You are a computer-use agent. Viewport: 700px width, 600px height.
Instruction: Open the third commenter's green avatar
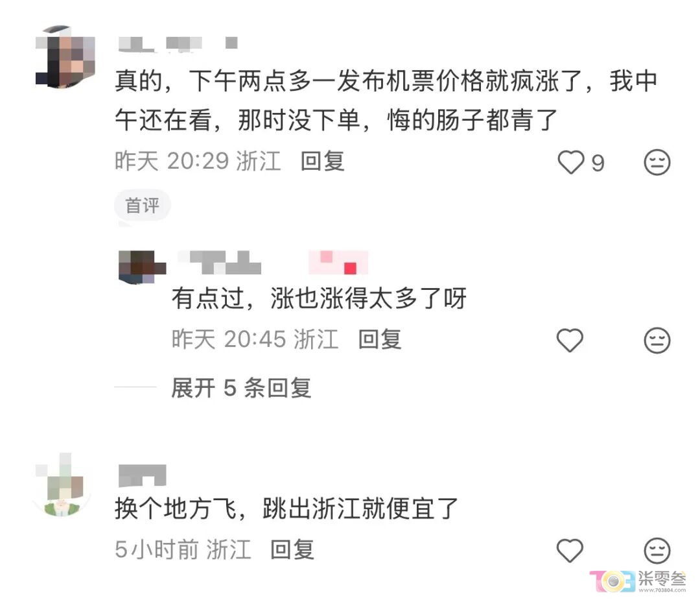[62, 486]
